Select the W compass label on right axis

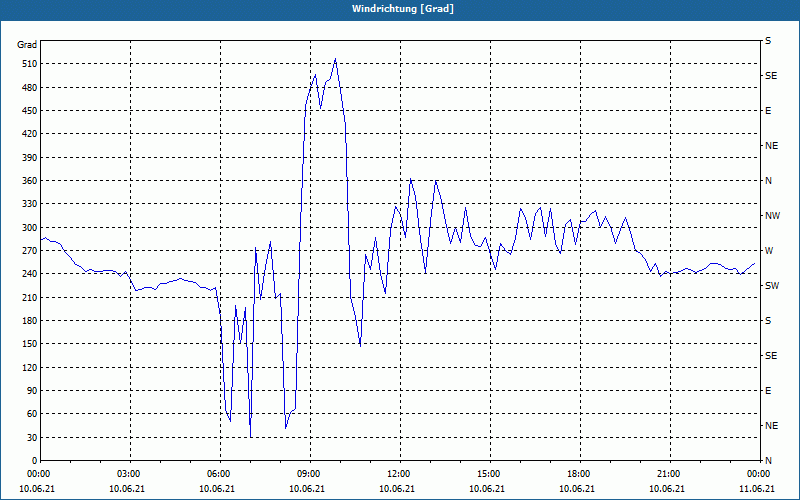(x=769, y=251)
